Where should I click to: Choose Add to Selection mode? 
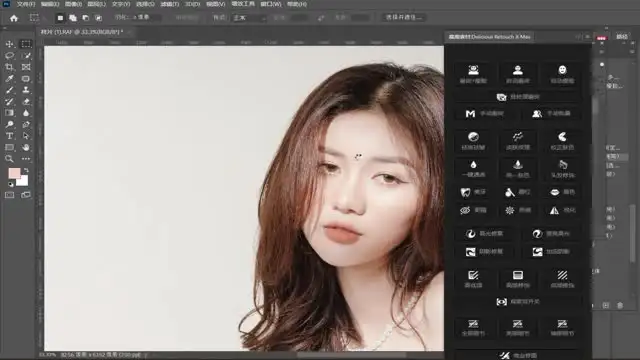pos(73,18)
